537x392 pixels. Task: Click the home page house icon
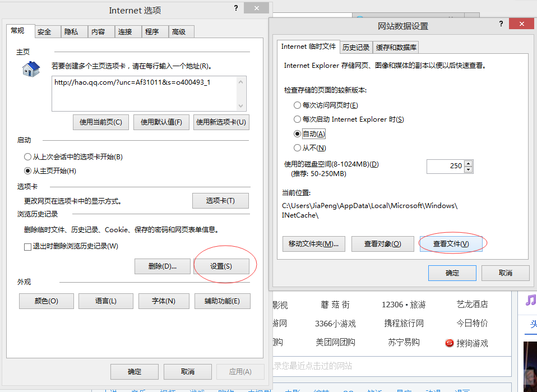coord(31,69)
